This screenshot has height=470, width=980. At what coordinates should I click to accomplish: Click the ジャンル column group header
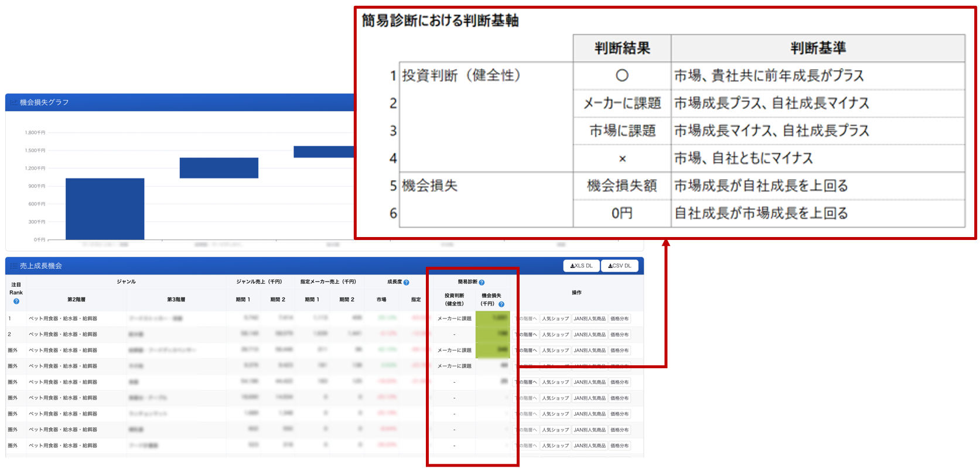[x=126, y=282]
